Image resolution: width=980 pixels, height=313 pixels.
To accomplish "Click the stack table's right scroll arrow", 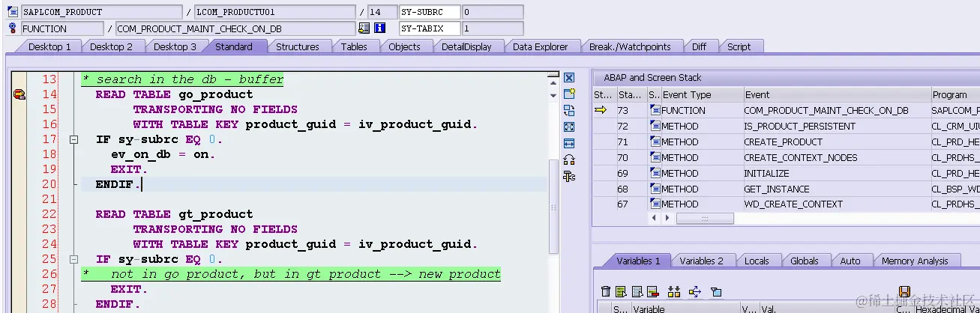I will pyautogui.click(x=667, y=218).
